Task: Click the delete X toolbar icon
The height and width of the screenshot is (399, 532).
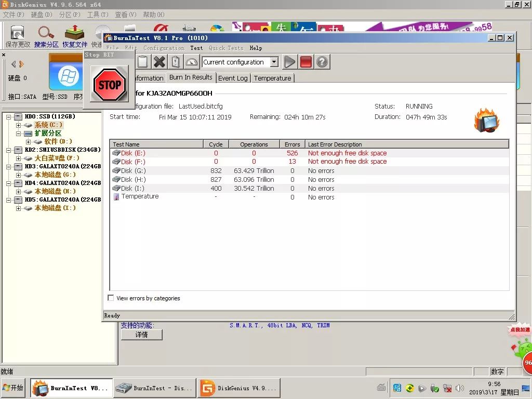Action: click(x=159, y=62)
